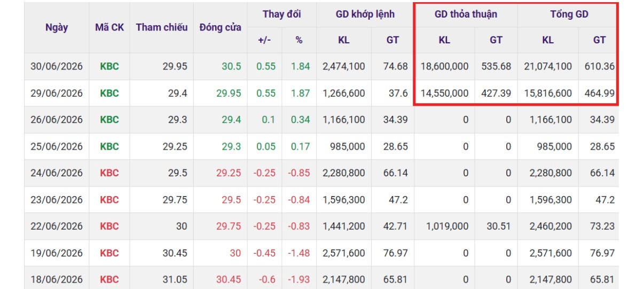Image resolution: width=644 pixels, height=289 pixels.
Task: Click the closing price 30.5 cell
Action: tap(232, 67)
